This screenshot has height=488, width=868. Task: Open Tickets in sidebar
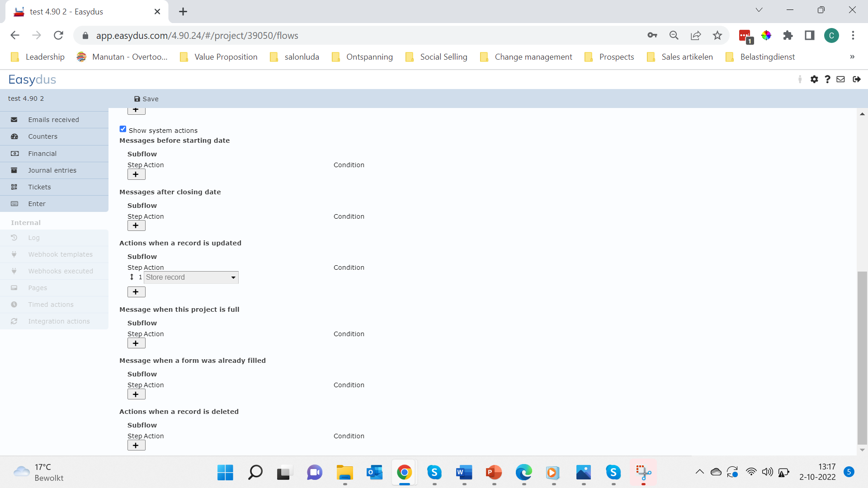pos(54,187)
